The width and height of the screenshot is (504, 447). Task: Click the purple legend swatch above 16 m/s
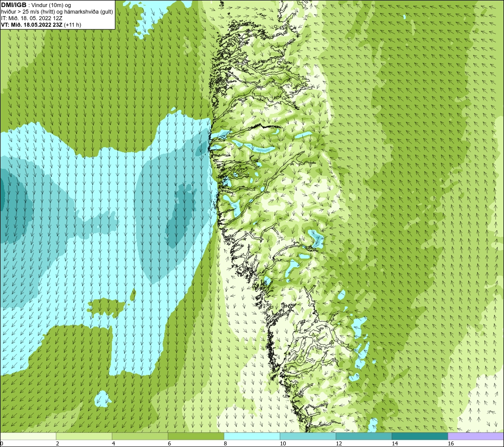click(x=476, y=436)
